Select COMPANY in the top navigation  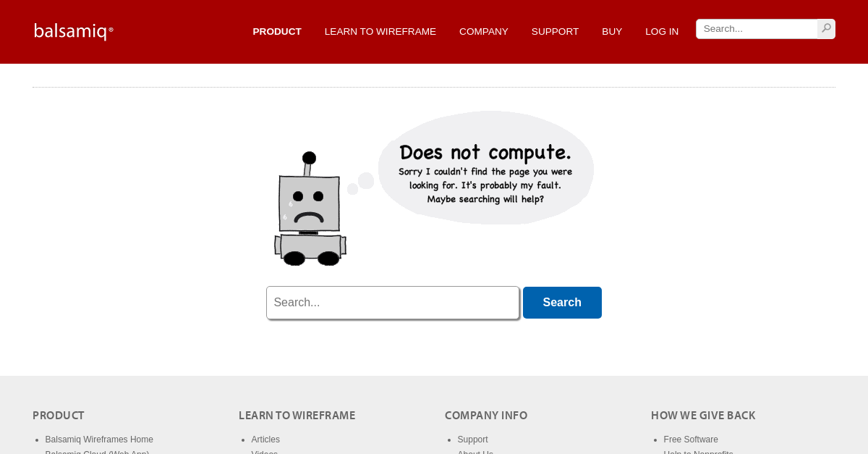483,32
